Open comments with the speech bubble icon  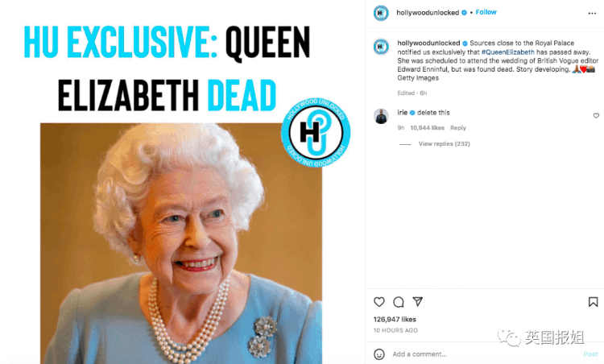399,302
